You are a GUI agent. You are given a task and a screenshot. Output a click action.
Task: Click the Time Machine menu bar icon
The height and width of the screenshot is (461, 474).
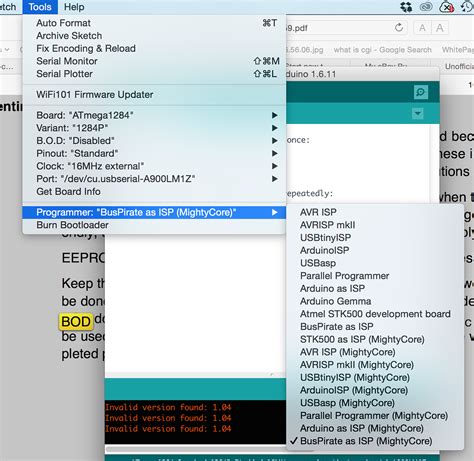click(467, 7)
